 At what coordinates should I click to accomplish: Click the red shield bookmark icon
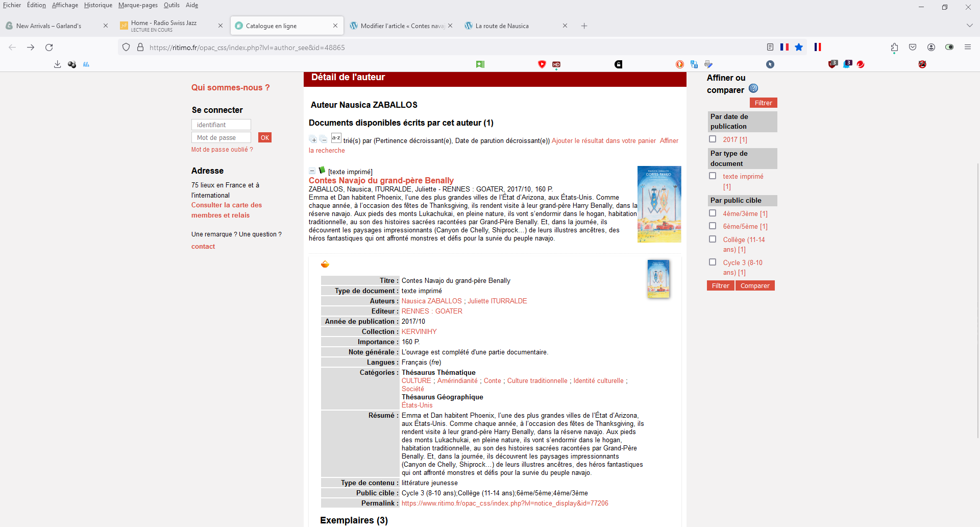coord(542,64)
